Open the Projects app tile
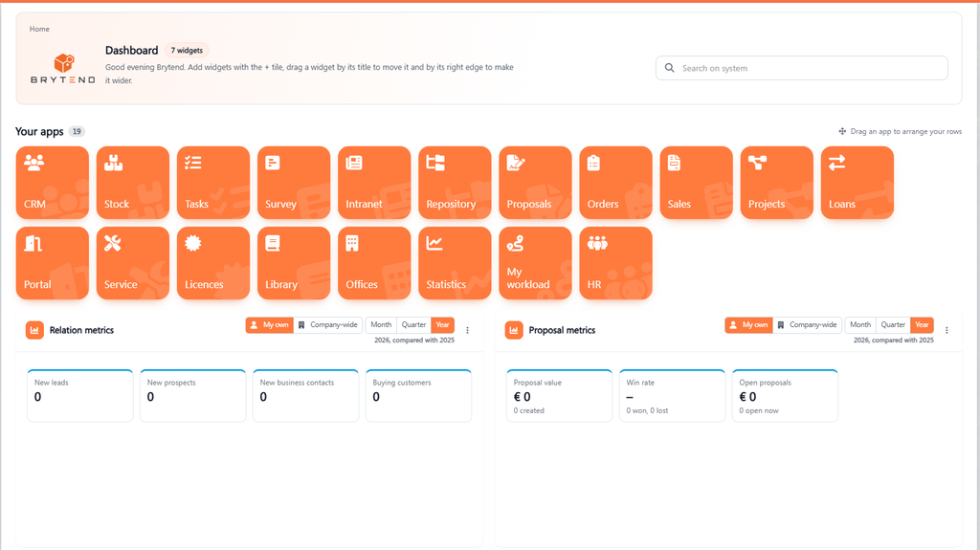 pyautogui.click(x=777, y=183)
